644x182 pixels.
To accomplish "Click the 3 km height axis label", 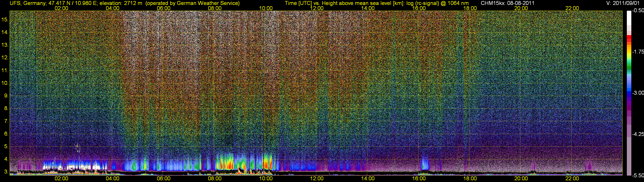I will (6, 172).
